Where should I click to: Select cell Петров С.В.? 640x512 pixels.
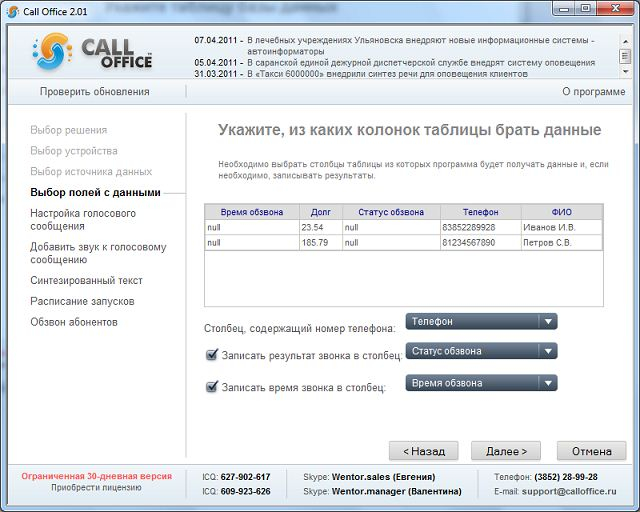[x=562, y=243]
